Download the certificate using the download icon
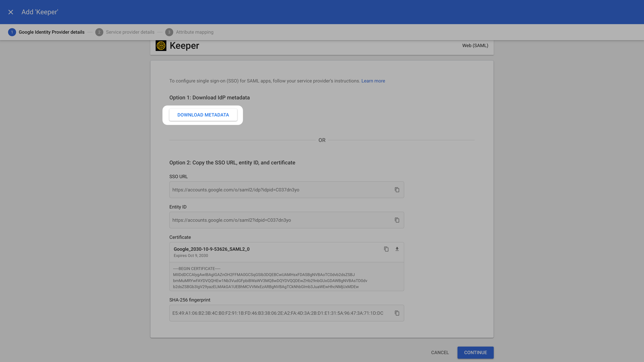 point(397,249)
